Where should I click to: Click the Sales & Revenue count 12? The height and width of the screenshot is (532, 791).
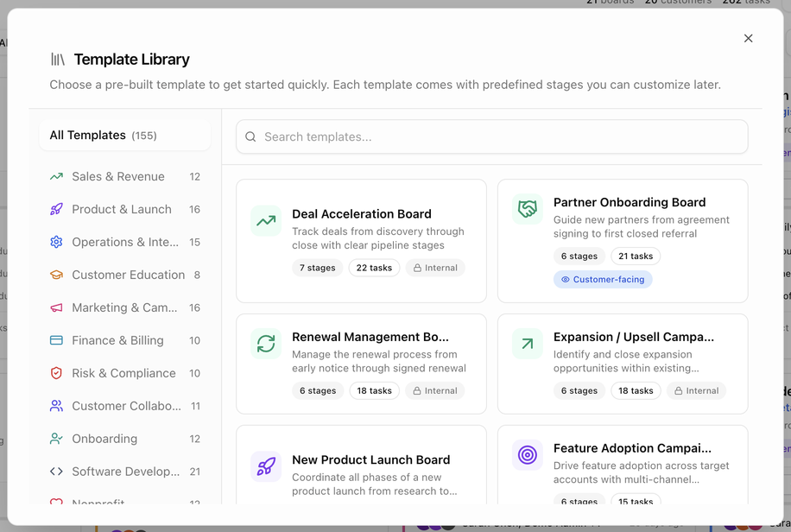[x=194, y=177]
